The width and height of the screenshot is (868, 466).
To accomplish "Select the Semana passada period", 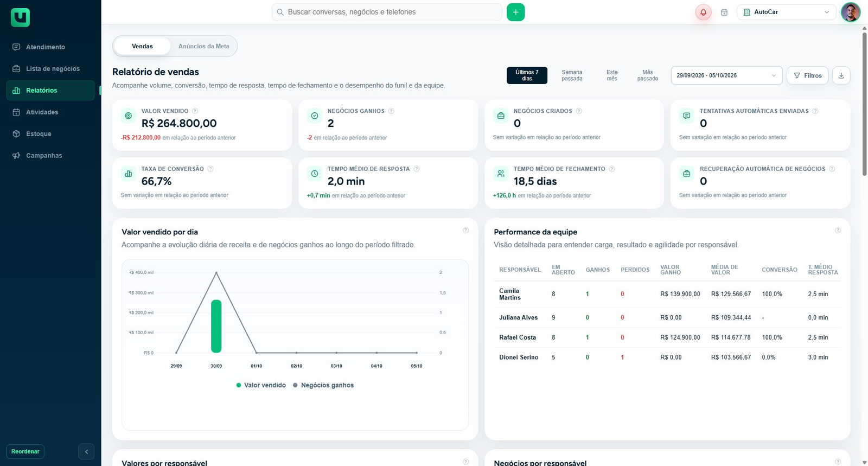I will click(x=572, y=75).
